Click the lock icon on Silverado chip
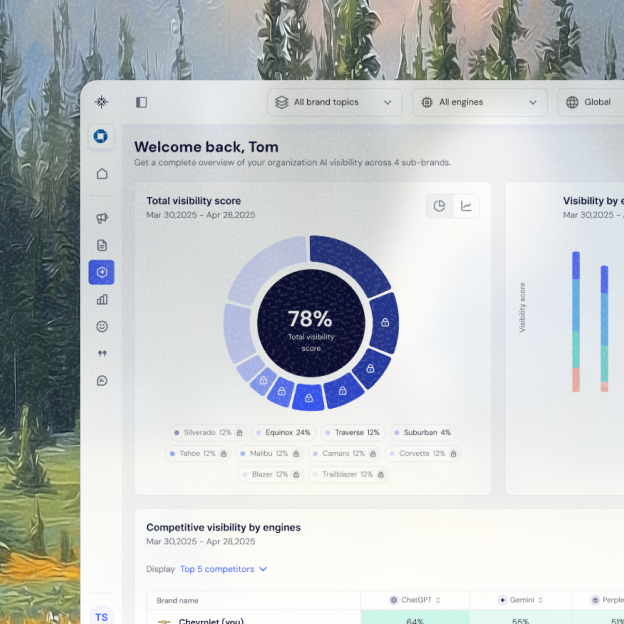The width and height of the screenshot is (624, 624). 239,433
